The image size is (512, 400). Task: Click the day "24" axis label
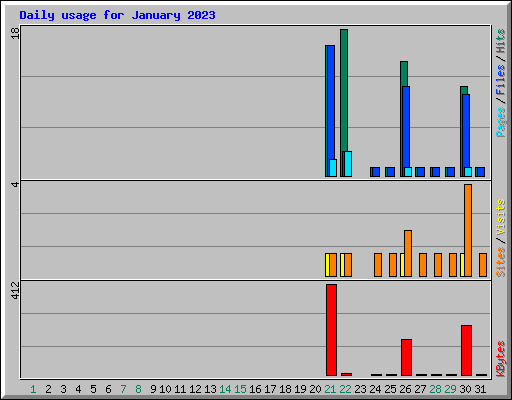(x=375, y=389)
